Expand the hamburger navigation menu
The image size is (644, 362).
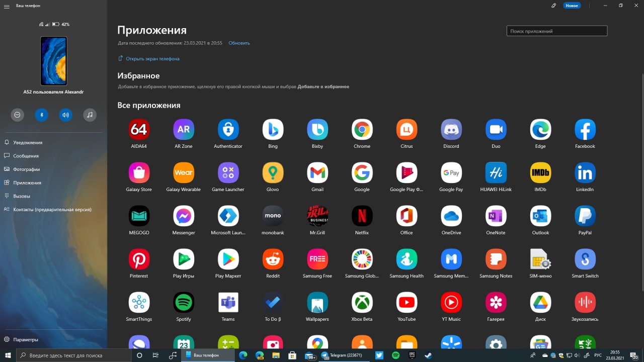7,6
